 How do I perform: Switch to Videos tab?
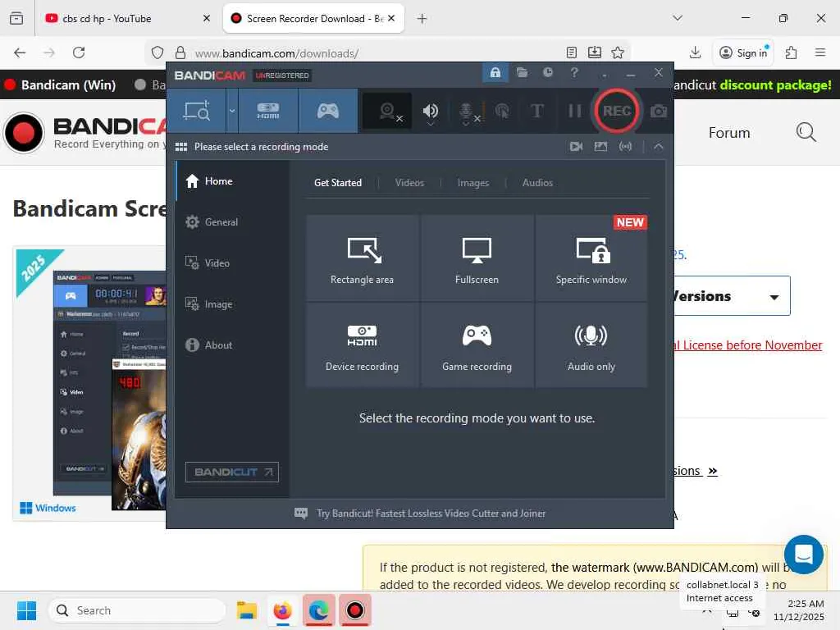pos(409,183)
